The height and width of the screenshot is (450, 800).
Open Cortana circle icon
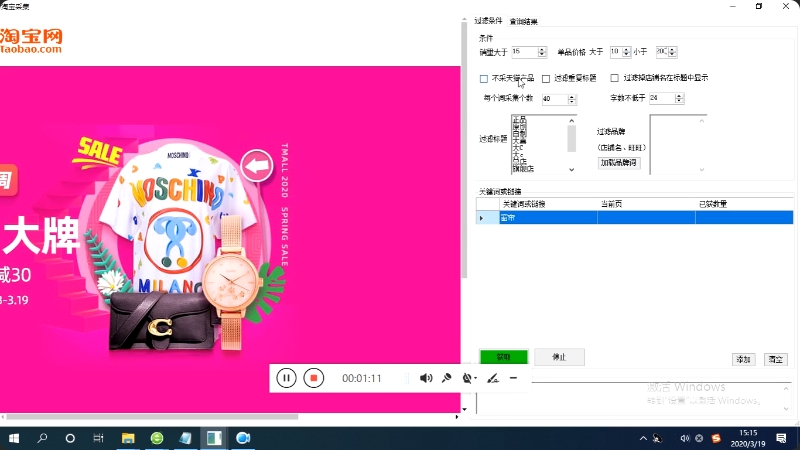(x=70, y=438)
